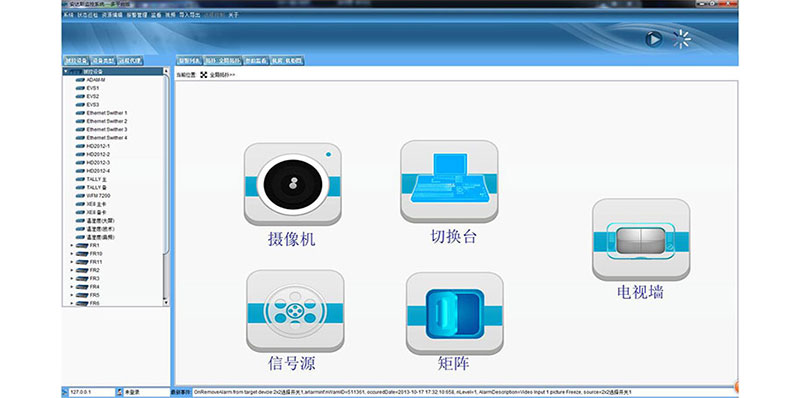Switch to the 远程代理 left tab
Screen dimensions: 801x398
tap(130, 60)
